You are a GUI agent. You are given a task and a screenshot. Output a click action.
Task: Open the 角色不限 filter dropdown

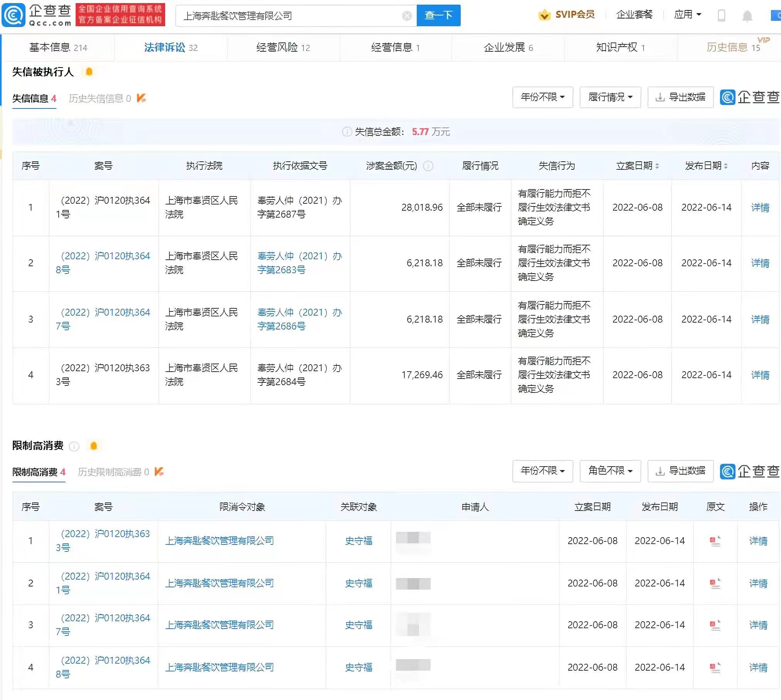[x=610, y=471]
